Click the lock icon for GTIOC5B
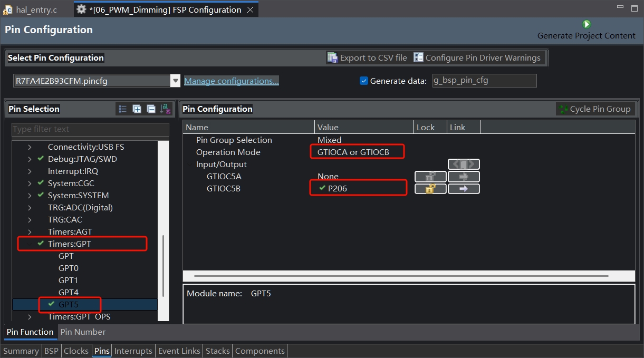The height and width of the screenshot is (358, 644). (430, 189)
